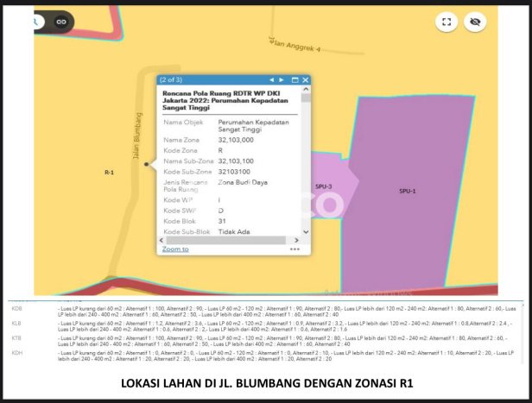Toggle the hidden-eye visibility button
The image size is (532, 403).
point(475,22)
